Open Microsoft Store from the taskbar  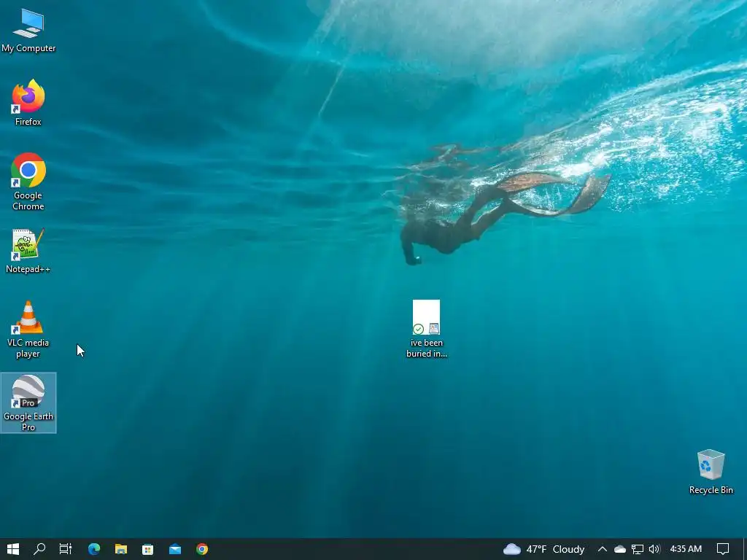(147, 549)
